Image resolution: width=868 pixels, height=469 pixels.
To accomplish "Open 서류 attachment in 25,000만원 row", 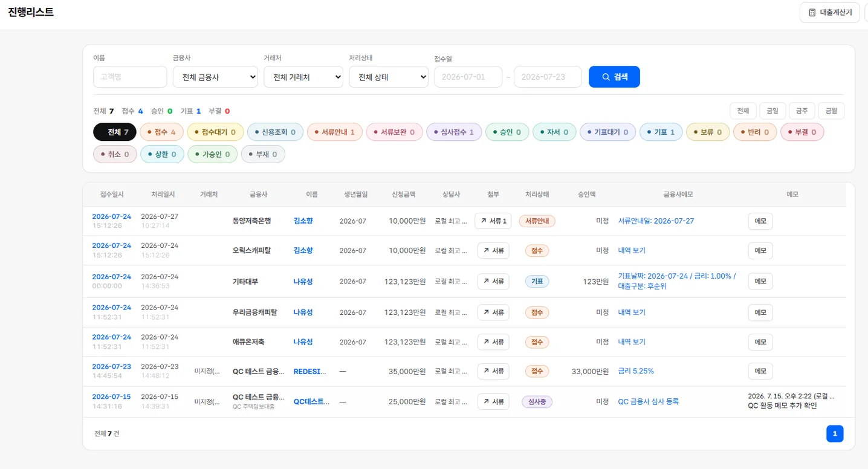I will (x=493, y=401).
